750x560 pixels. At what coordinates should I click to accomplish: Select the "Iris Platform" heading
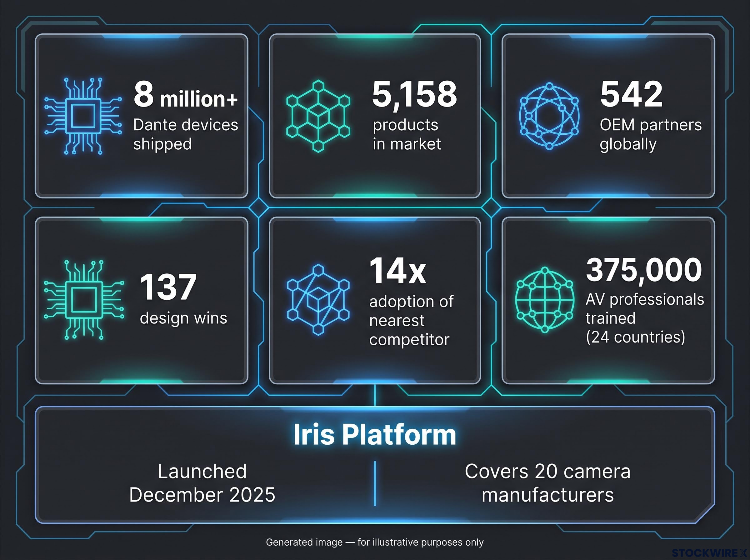pyautogui.click(x=374, y=435)
